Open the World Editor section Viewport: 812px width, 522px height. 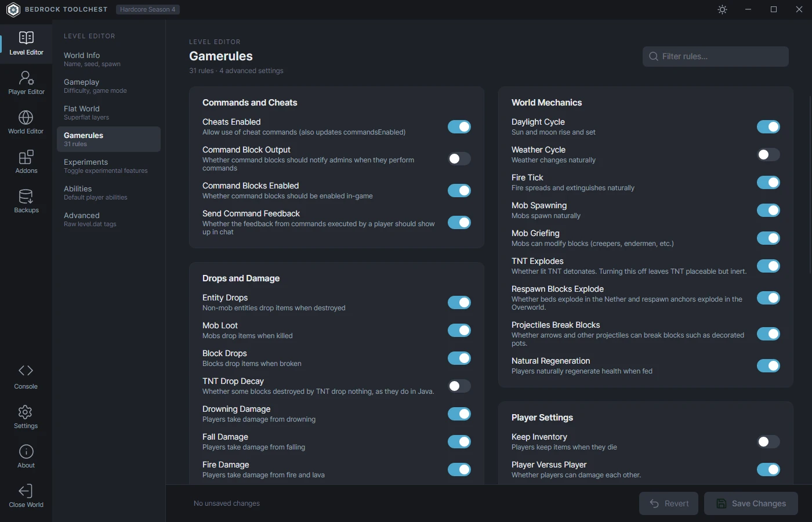26,122
